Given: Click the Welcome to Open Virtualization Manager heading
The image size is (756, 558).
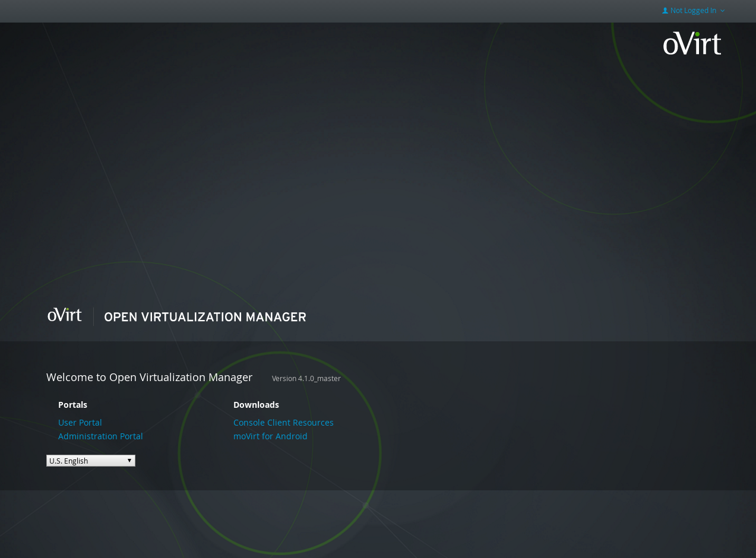Looking at the screenshot, I should click(149, 378).
